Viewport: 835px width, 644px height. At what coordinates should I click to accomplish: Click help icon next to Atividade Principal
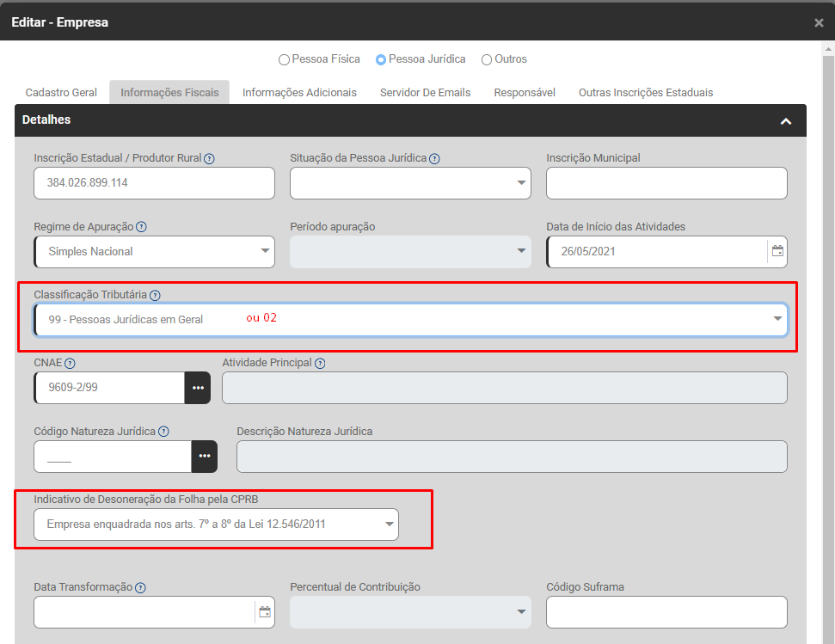coord(320,363)
